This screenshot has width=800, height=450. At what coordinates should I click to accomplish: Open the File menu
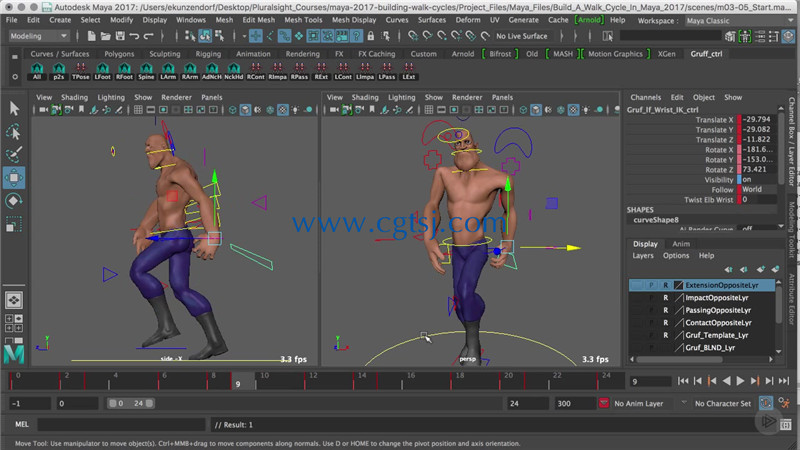(x=11, y=20)
